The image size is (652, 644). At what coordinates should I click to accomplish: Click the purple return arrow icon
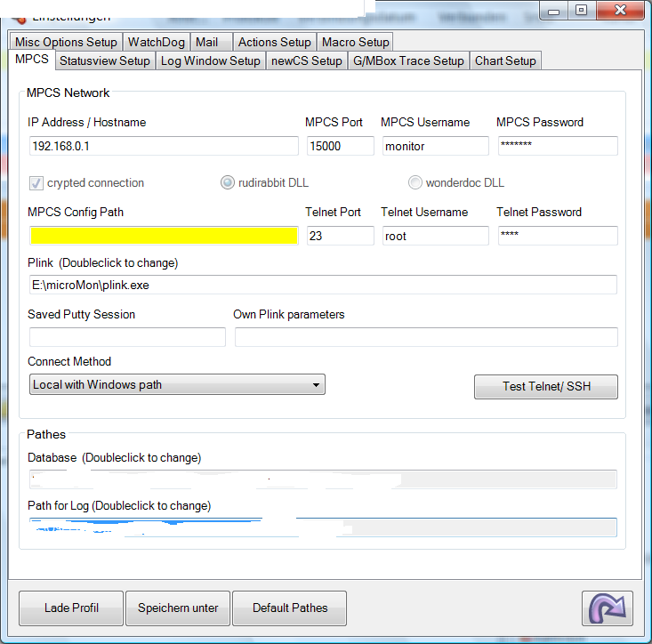608,608
